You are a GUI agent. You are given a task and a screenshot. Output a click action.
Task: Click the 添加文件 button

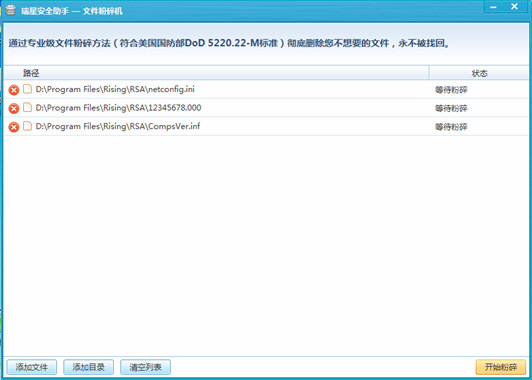(x=32, y=367)
